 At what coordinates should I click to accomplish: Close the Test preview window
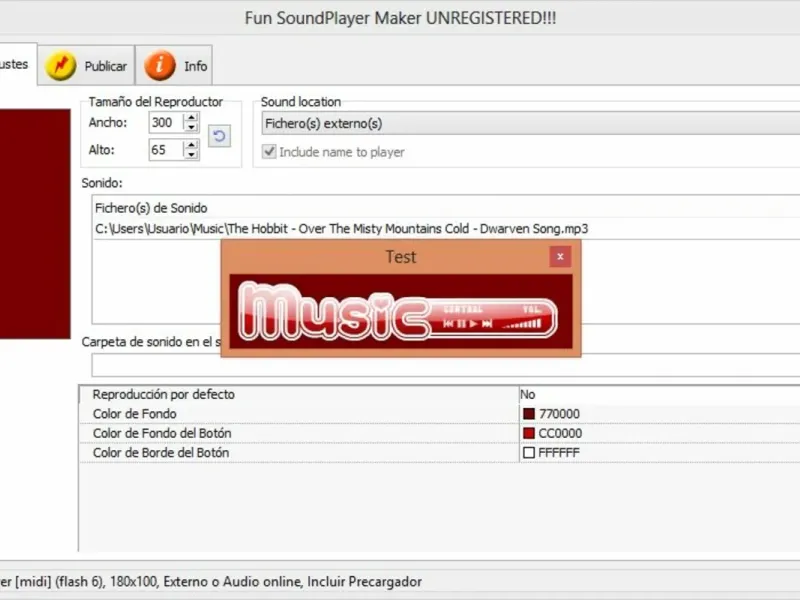click(560, 257)
